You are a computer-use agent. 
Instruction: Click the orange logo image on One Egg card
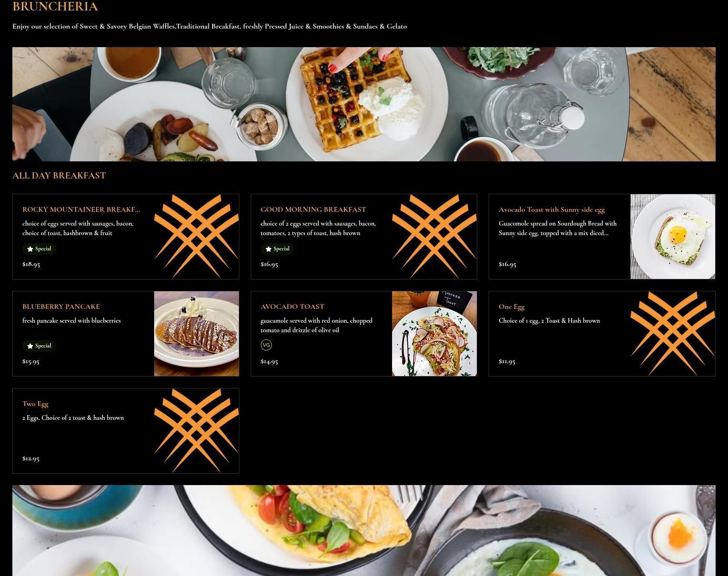(673, 334)
